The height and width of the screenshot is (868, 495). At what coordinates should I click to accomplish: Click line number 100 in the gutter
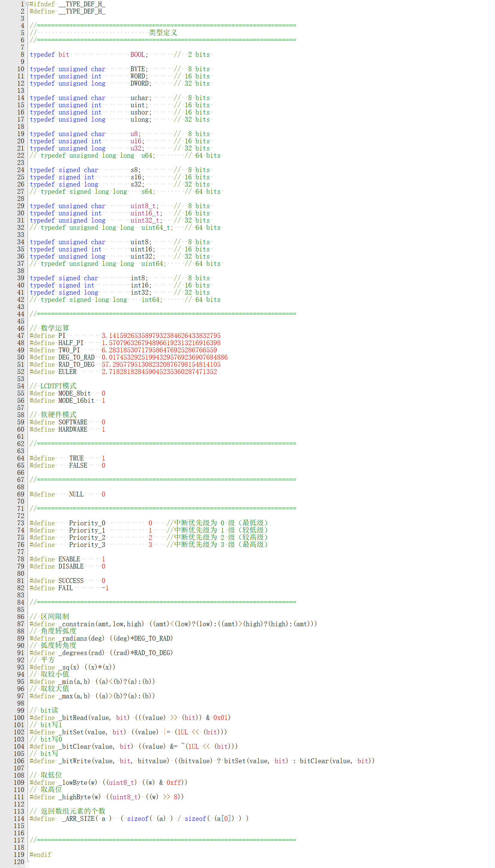19,718
